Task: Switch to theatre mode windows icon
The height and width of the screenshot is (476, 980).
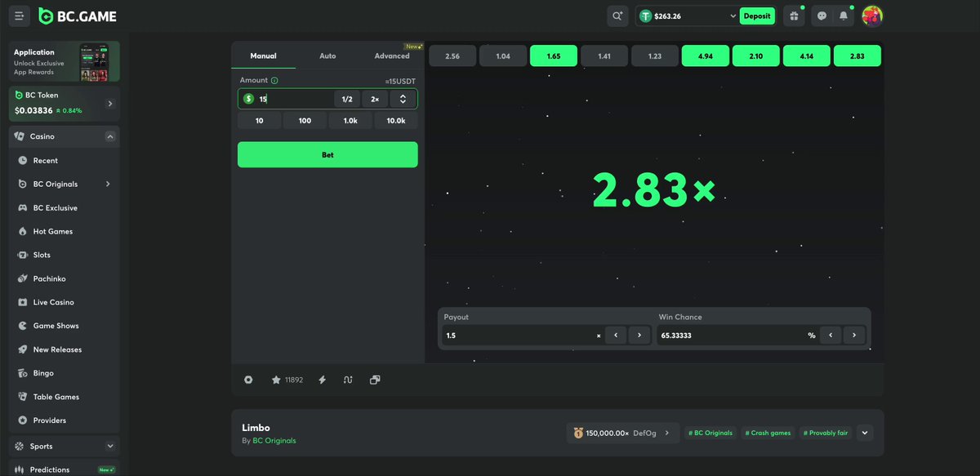Action: [375, 380]
